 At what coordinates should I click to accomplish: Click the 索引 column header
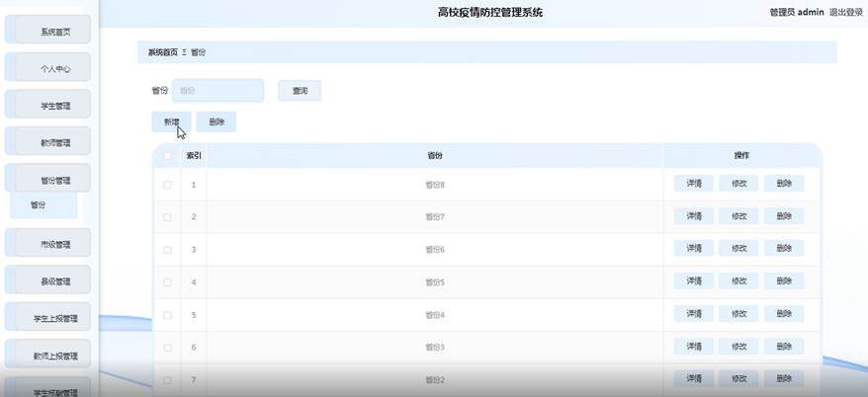pos(194,156)
